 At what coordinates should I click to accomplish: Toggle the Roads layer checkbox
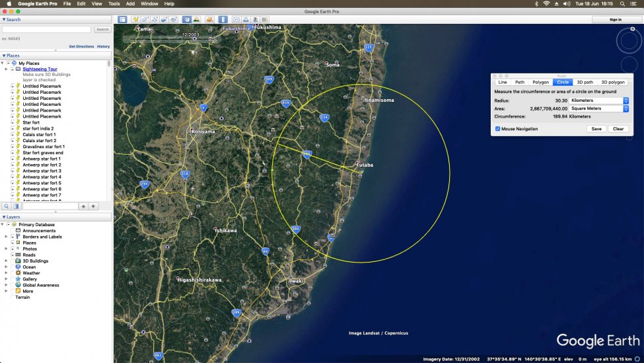(13, 255)
